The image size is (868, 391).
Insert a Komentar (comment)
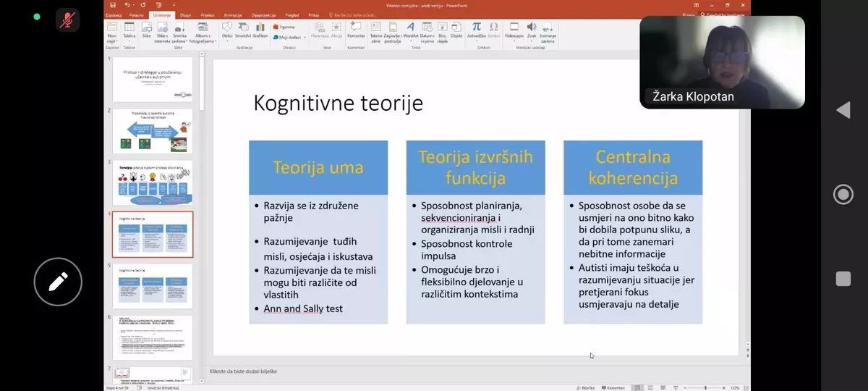tap(356, 30)
